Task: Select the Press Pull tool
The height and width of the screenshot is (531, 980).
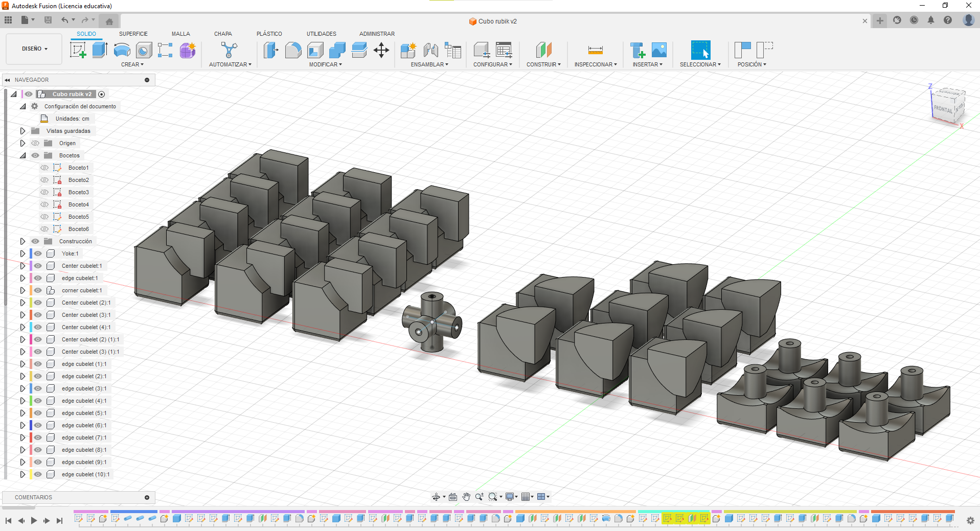Action: 271,50
